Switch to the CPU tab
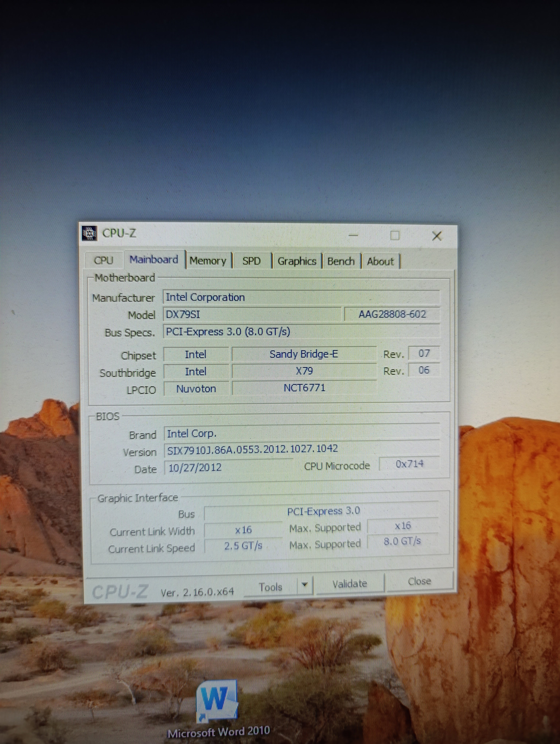Screen dimensions: 560x744 (104, 260)
